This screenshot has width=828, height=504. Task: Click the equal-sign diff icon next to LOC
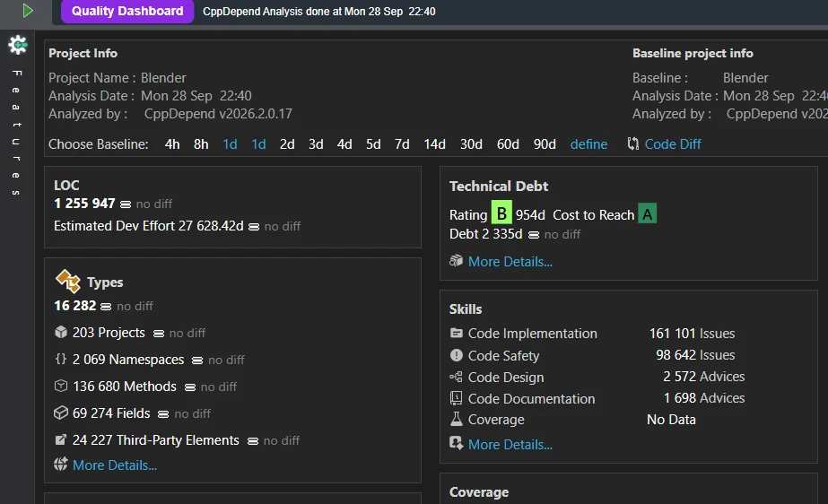126,204
